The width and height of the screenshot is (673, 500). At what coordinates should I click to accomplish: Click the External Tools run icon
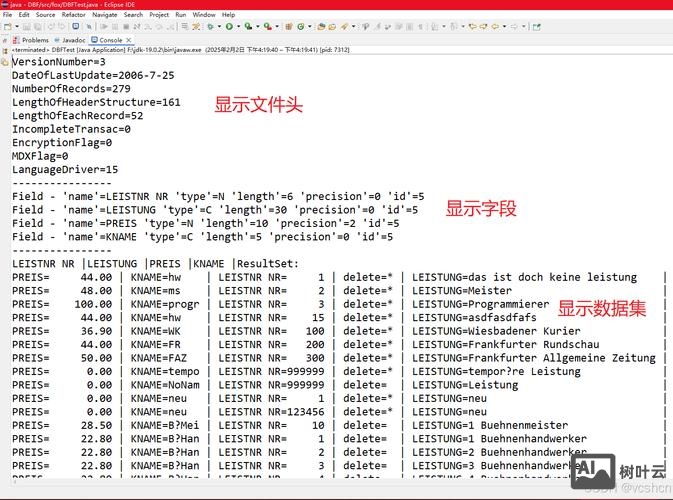coord(267,27)
